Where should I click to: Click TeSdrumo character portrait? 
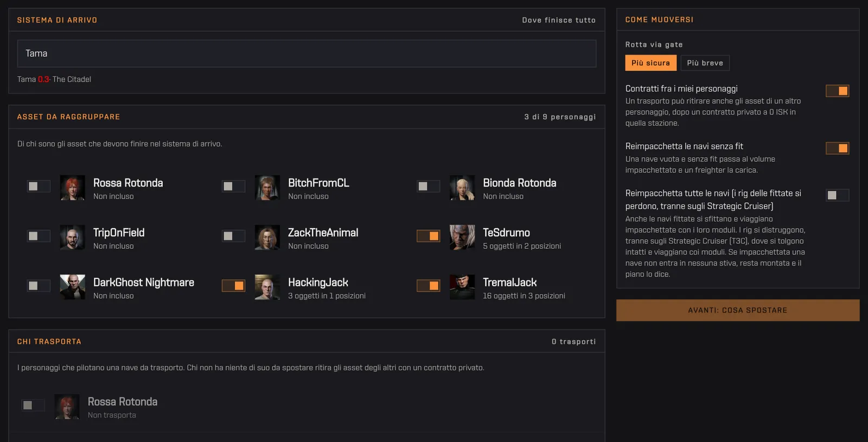pos(462,238)
